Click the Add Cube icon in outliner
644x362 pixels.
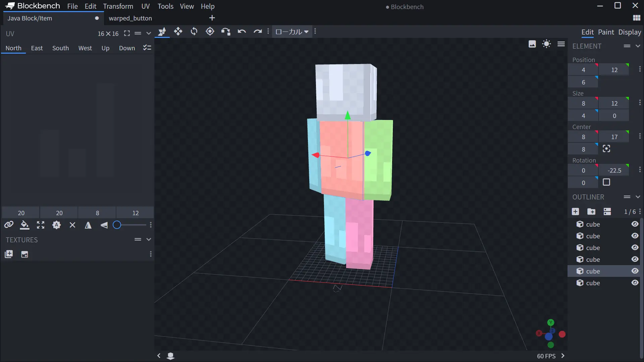pyautogui.click(x=575, y=212)
